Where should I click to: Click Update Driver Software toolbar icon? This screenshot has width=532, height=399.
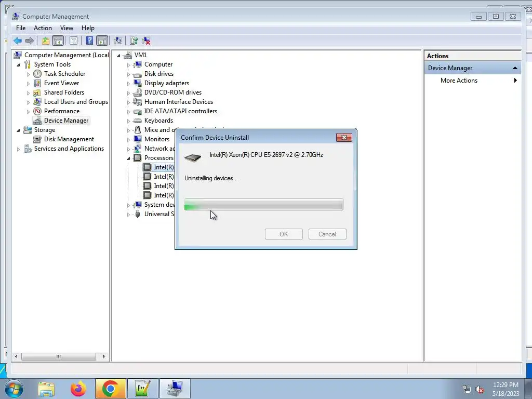(x=134, y=41)
